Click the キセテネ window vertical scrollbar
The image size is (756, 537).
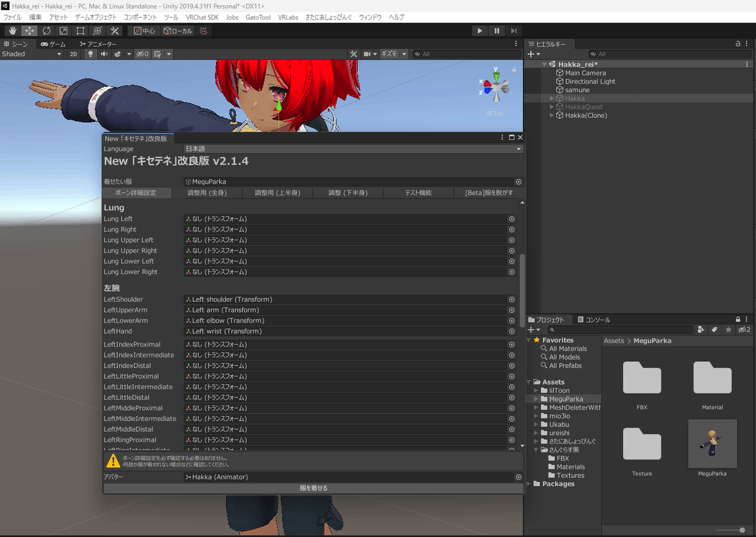point(521,290)
